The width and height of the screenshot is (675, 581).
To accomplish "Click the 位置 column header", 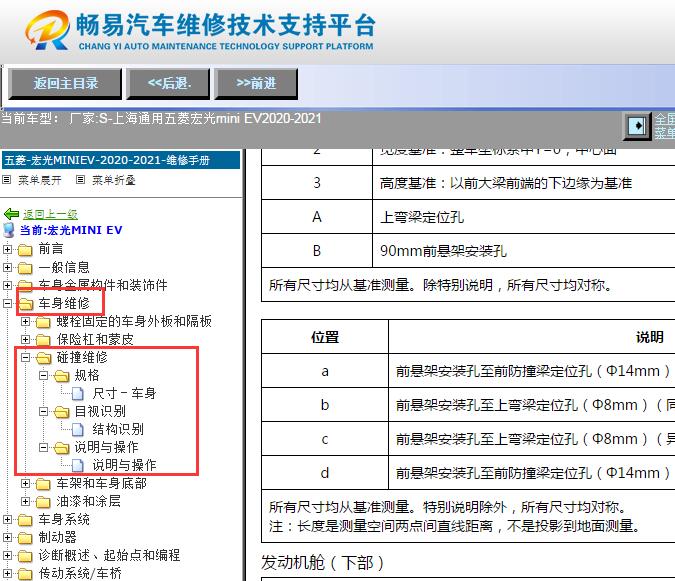I will (325, 337).
